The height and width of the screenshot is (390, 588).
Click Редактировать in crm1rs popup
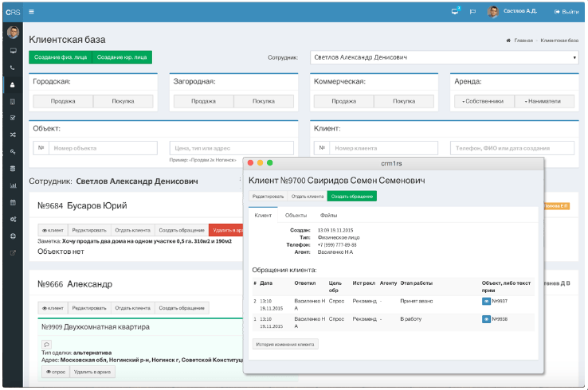coord(269,197)
